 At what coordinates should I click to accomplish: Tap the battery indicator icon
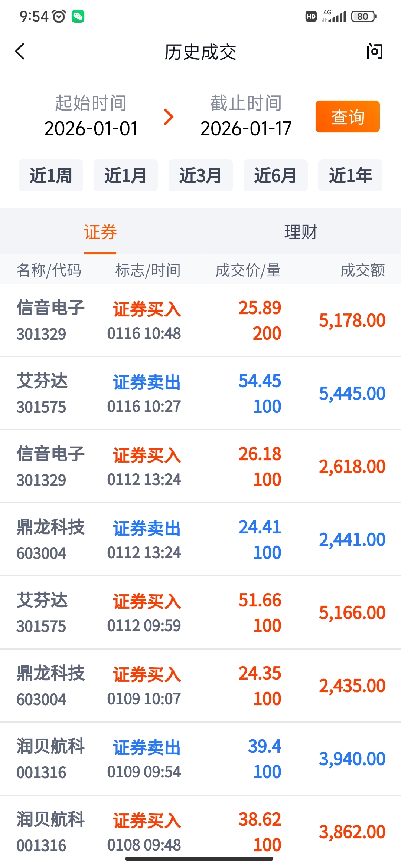pyautogui.click(x=364, y=16)
